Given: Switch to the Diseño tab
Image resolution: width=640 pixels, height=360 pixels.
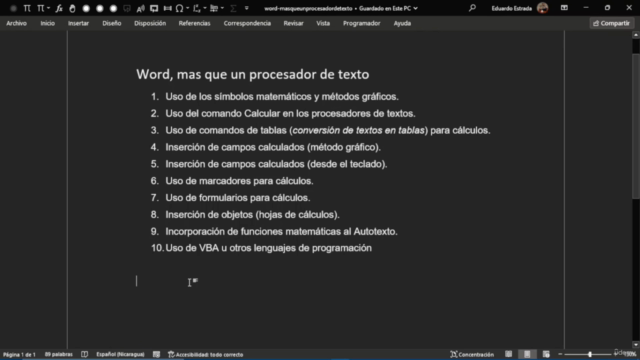Looking at the screenshot, I should point(112,23).
